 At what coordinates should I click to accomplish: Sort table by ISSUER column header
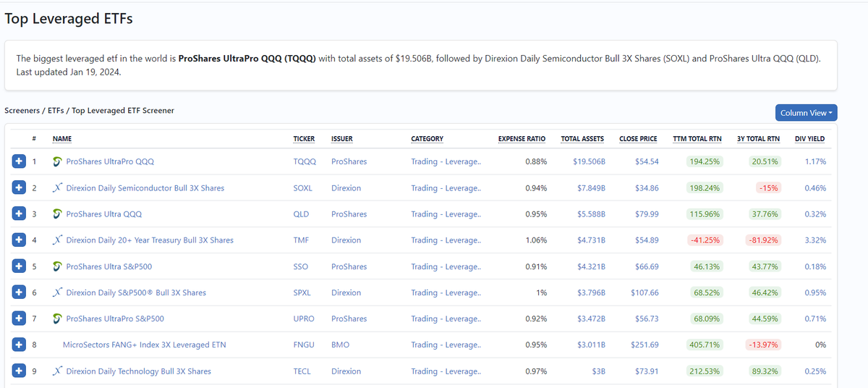point(342,139)
